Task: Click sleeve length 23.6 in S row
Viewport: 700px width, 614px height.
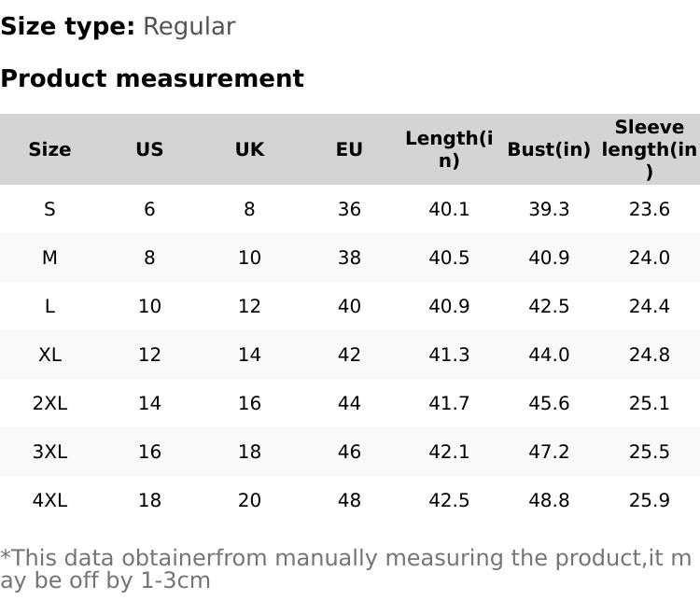Action: click(649, 209)
